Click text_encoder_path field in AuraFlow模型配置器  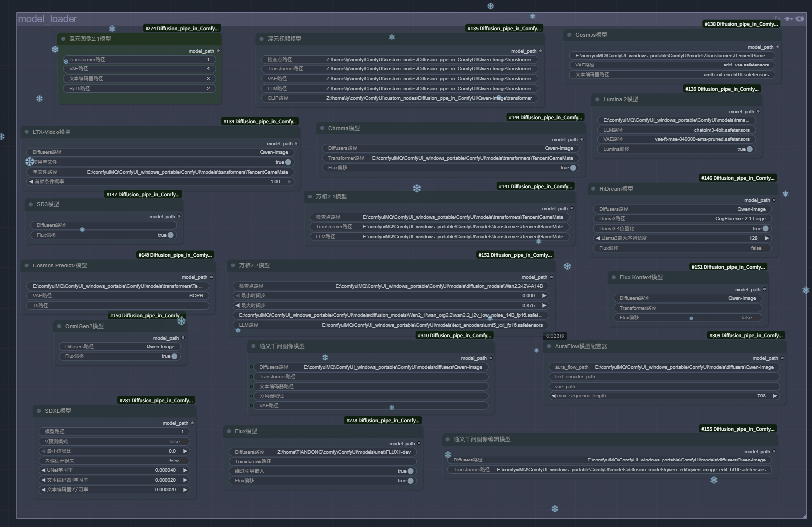tap(664, 377)
